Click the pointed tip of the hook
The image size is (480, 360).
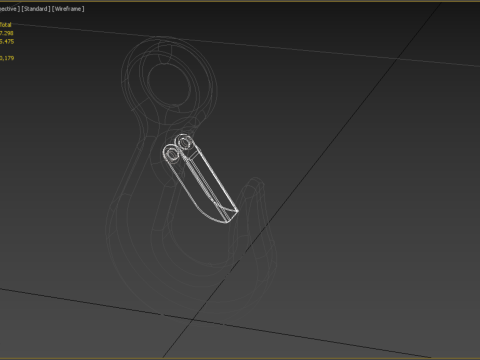(256, 183)
